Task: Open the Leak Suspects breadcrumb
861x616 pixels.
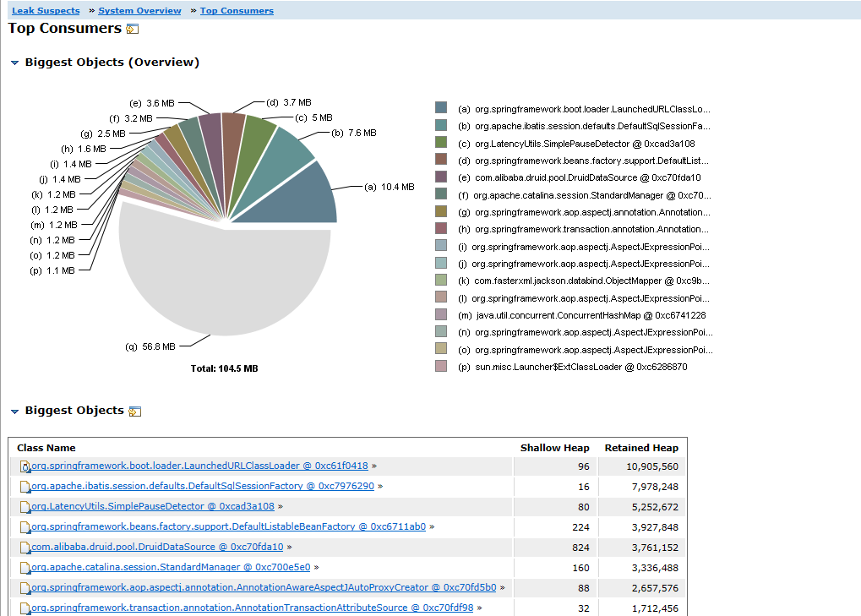Action: 46,11
